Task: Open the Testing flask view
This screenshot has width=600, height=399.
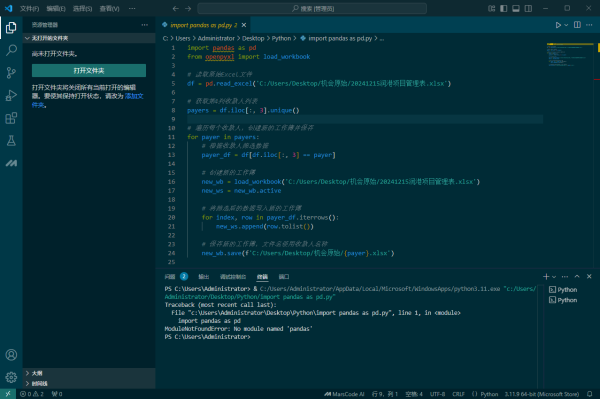Action: point(11,140)
